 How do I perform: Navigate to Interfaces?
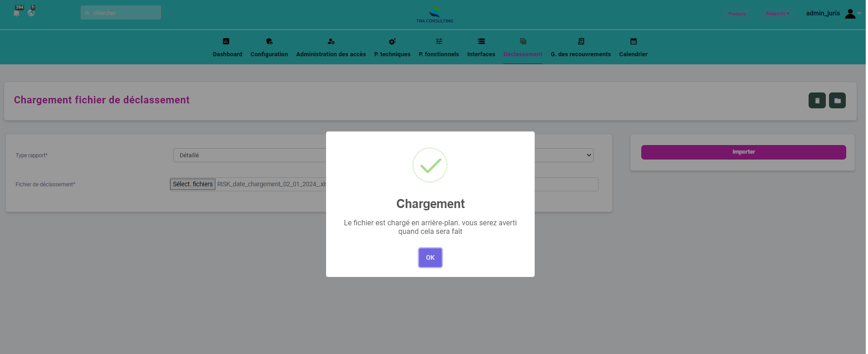[481, 48]
